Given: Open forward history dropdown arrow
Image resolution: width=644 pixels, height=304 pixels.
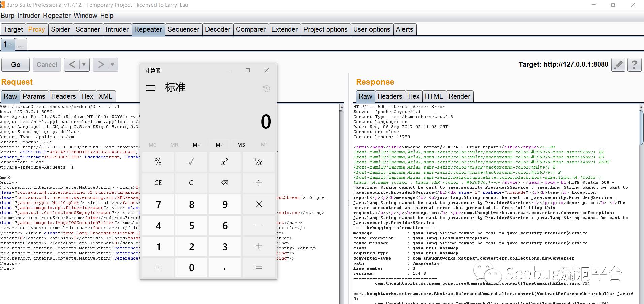Looking at the screenshot, I should (112, 64).
